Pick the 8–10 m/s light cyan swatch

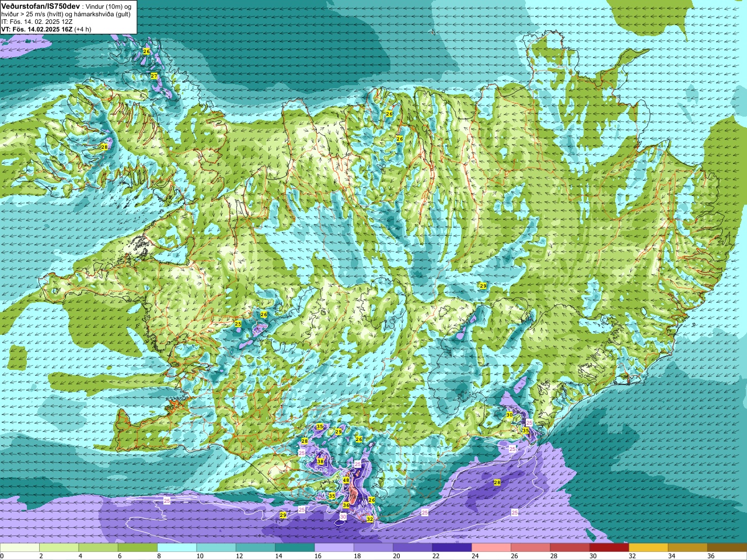point(177,548)
